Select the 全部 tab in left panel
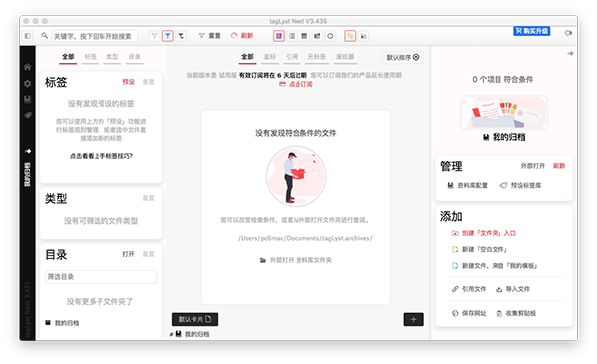Viewport: 597px width, 364px height. point(68,57)
